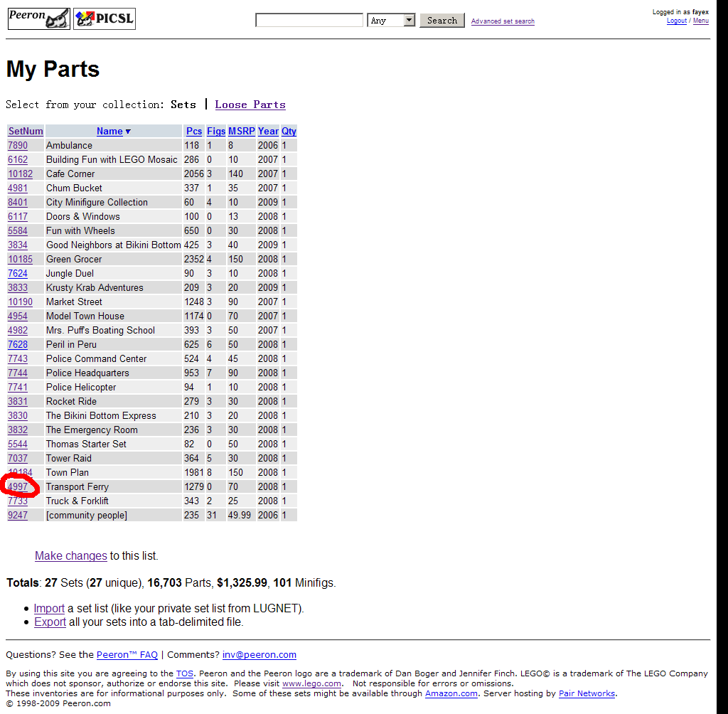This screenshot has height=714, width=728.
Task: Open Pair Networks link
Action: (587, 693)
